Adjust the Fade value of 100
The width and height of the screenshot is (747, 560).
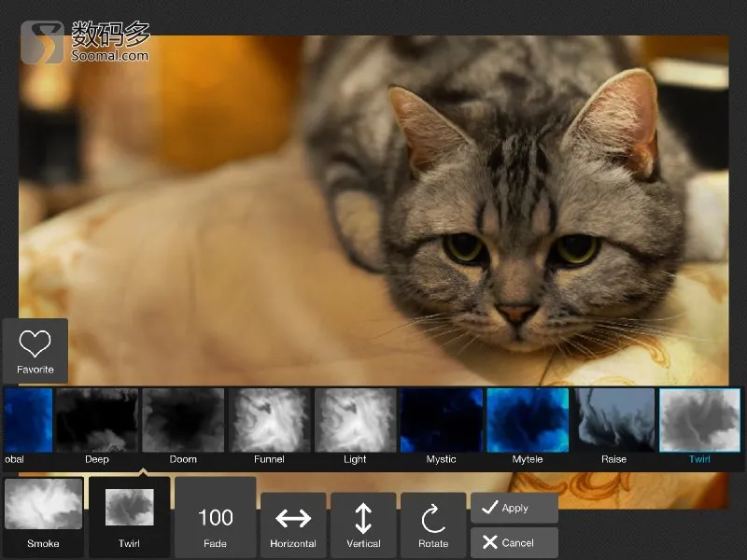point(216,517)
